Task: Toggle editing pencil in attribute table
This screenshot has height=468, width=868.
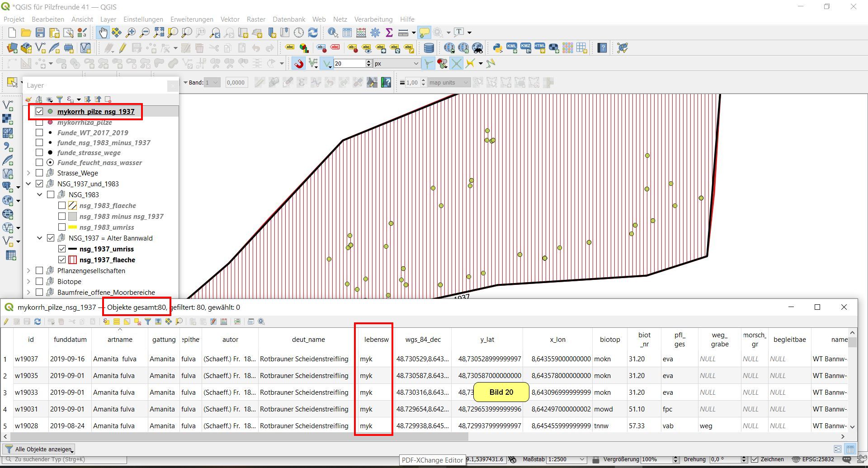Action: point(6,321)
